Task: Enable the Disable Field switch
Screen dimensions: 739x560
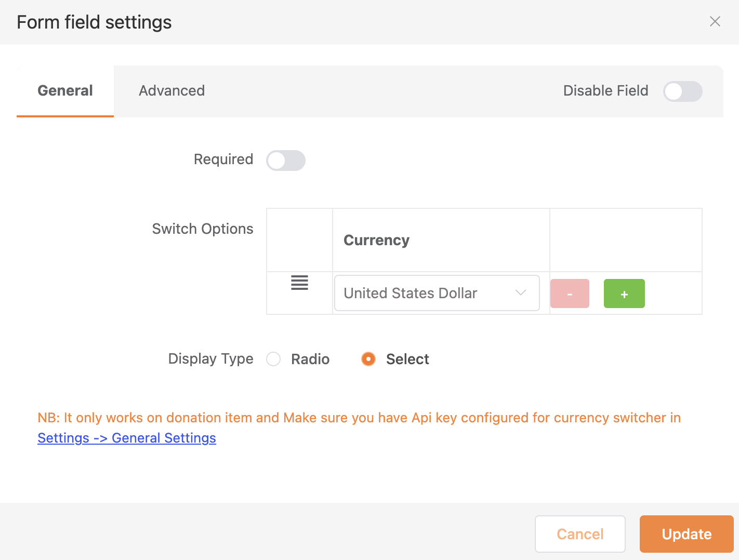Action: tap(682, 91)
